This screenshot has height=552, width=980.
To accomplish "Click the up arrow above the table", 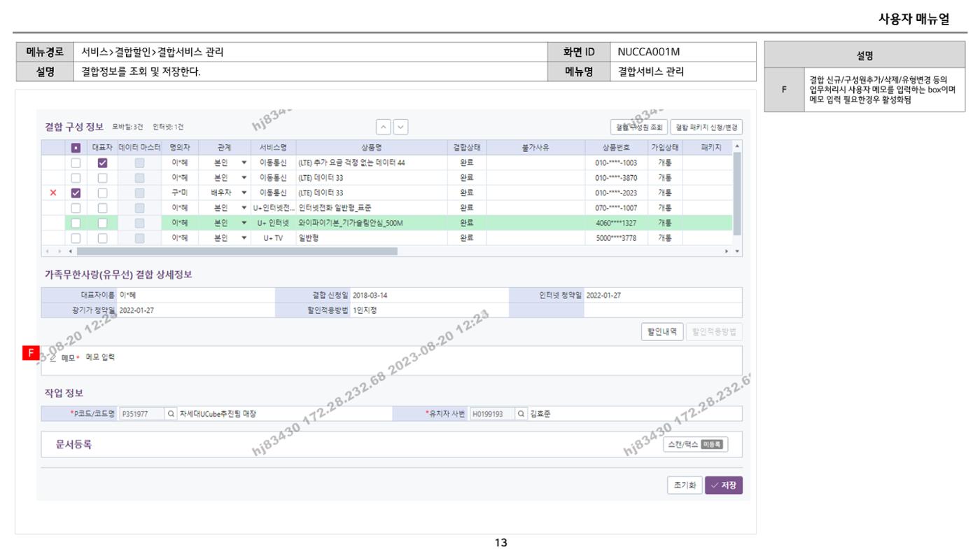I will (384, 127).
